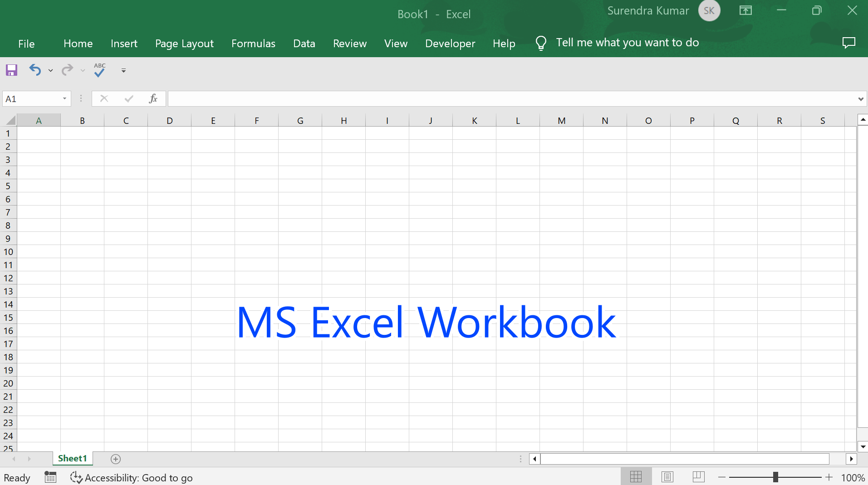868x485 pixels.
Task: Switch to Normal view in status bar
Action: coord(636,477)
